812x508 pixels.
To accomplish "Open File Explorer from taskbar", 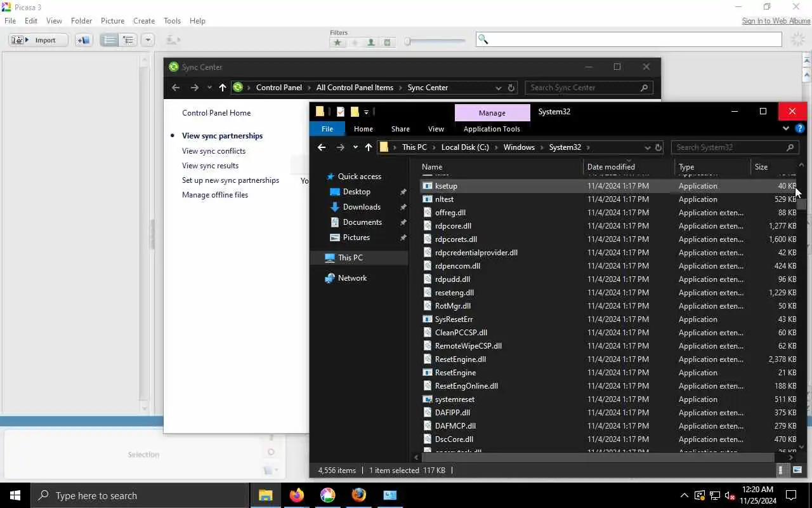I will (265, 495).
